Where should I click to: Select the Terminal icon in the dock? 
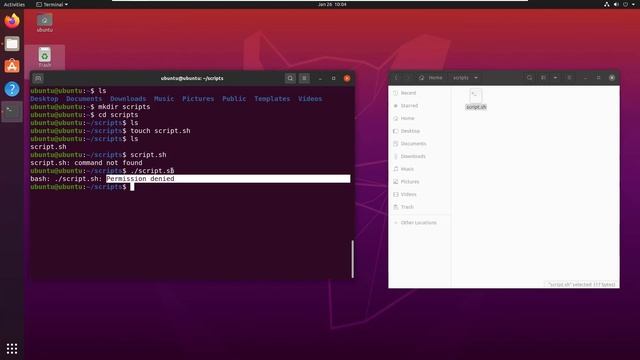12,111
